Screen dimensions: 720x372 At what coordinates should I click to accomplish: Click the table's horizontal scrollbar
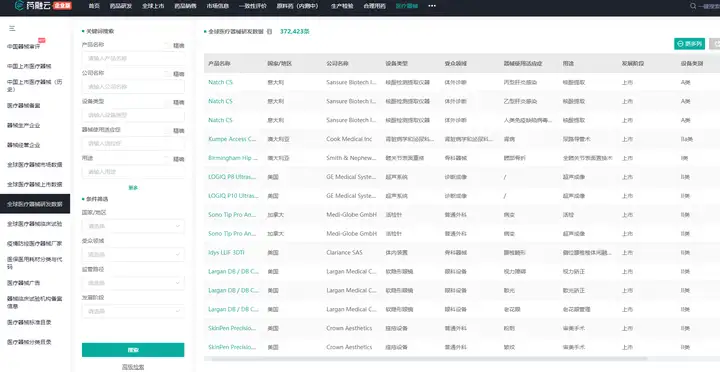point(426,359)
